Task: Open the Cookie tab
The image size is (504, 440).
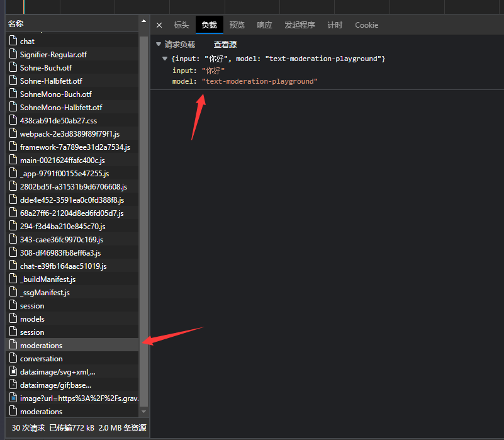Action: (366, 25)
